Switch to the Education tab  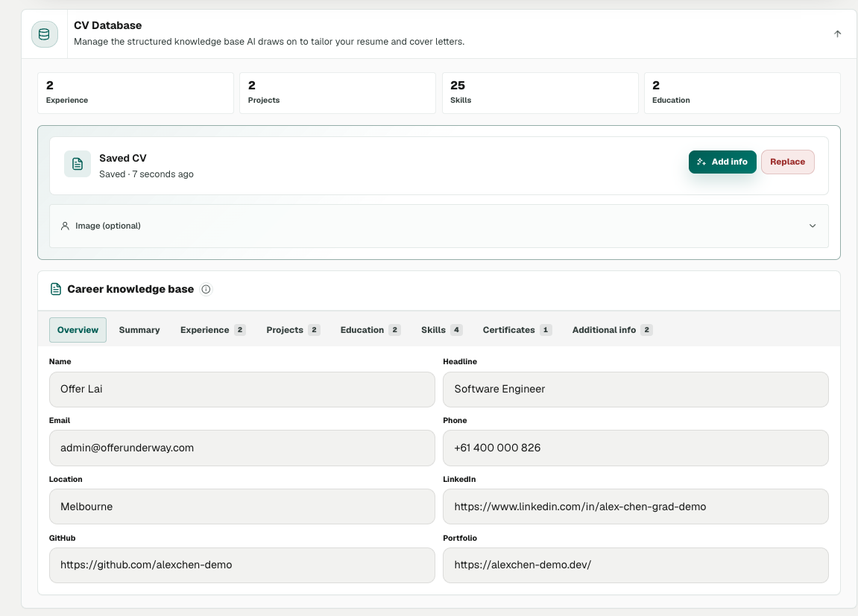point(370,330)
